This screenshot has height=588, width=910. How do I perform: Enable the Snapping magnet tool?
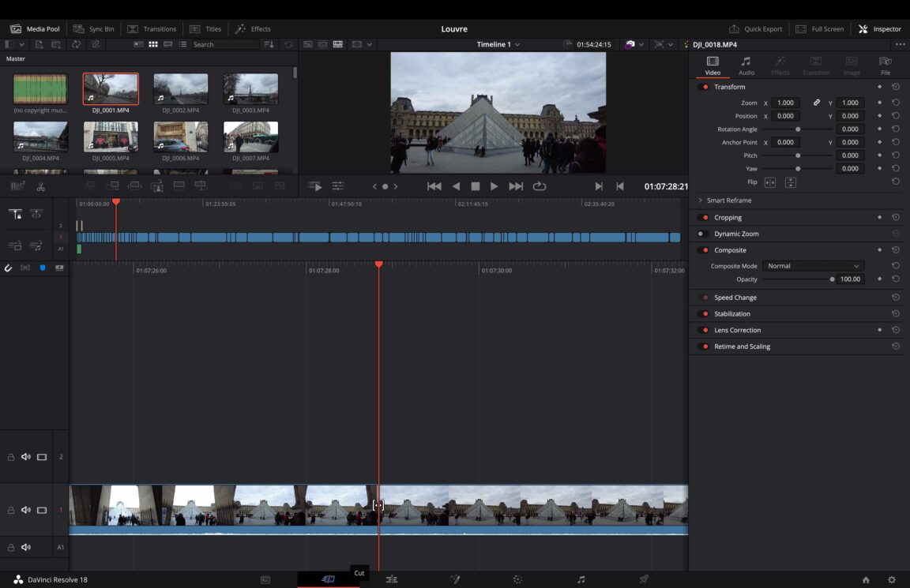[x=9, y=268]
